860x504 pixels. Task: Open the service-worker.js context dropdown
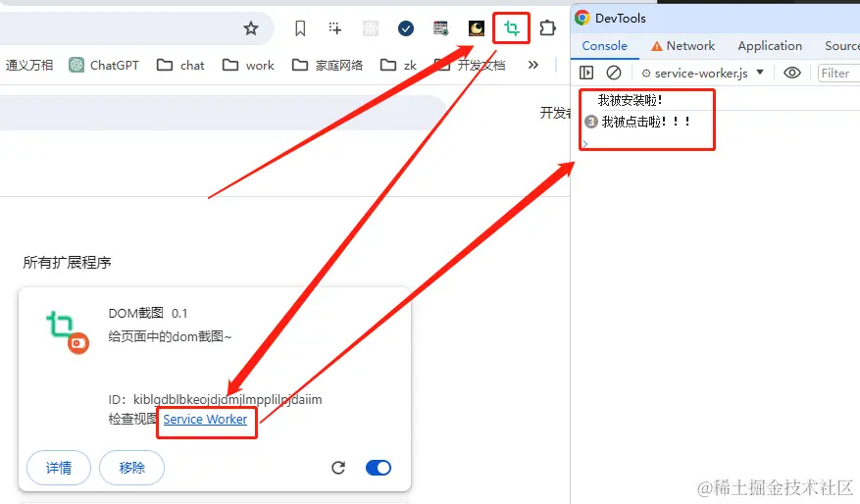(703, 73)
